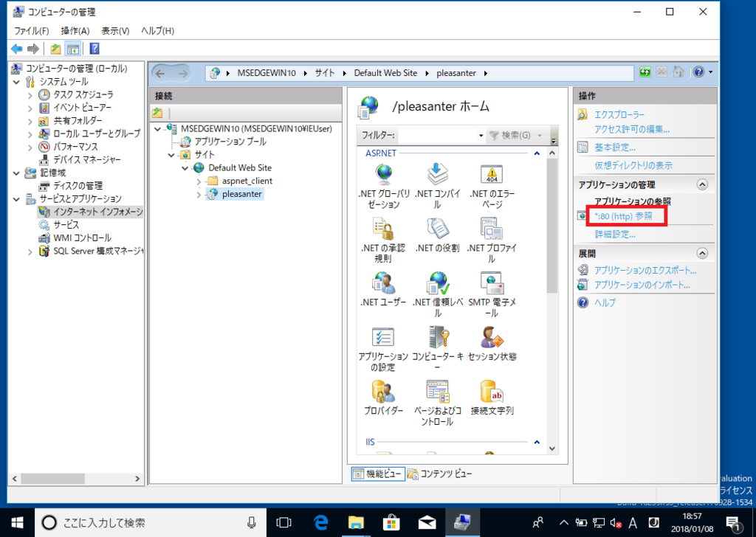Image resolution: width=756 pixels, height=537 pixels.
Task: Select the ディスクの管理 tree item
Action: (78, 186)
